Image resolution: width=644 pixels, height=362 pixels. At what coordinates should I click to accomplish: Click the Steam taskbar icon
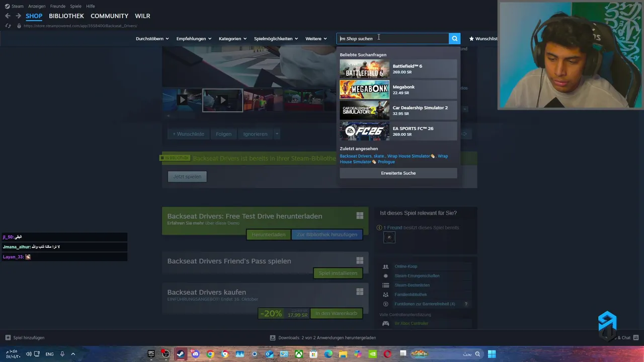tap(180, 354)
